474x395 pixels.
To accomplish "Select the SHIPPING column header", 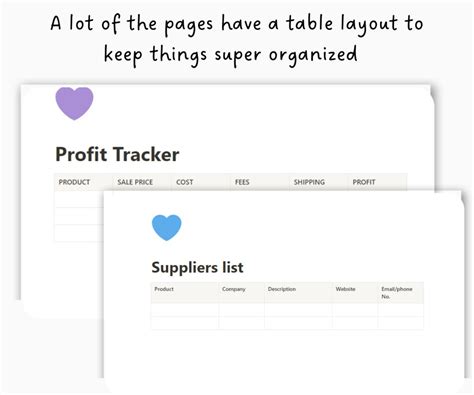I will pyautogui.click(x=309, y=182).
